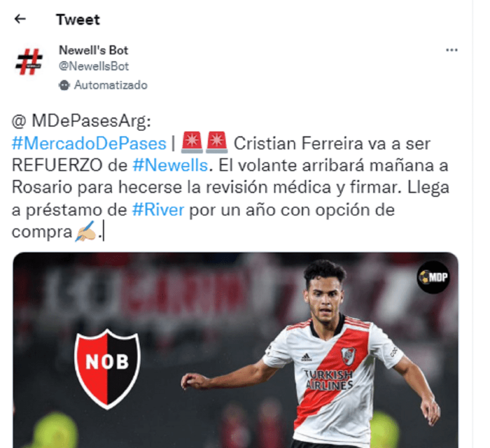
Task: Click the River crest on player's jersey
Action: click(x=348, y=356)
